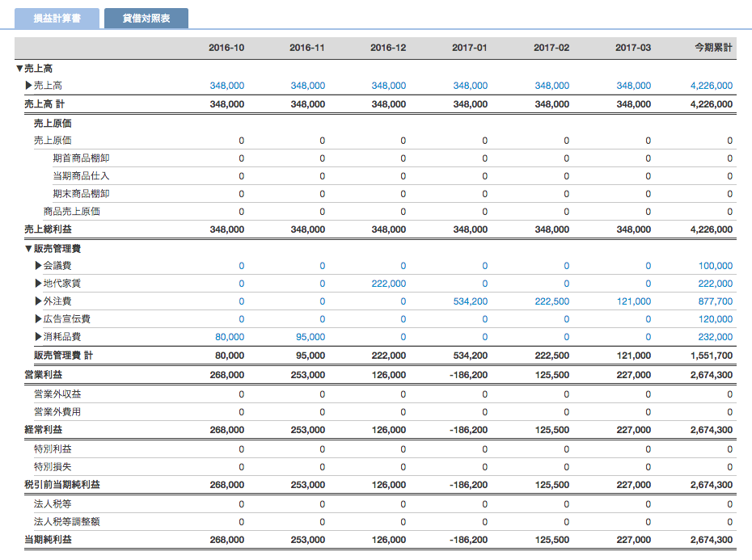
Task: Open 売上高 cumulative 4,226,000 link
Action: click(712, 86)
